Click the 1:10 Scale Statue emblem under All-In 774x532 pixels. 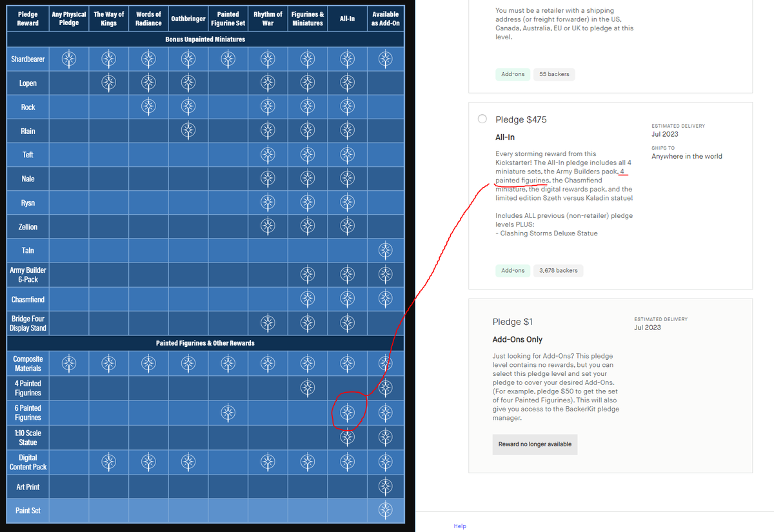tap(347, 437)
